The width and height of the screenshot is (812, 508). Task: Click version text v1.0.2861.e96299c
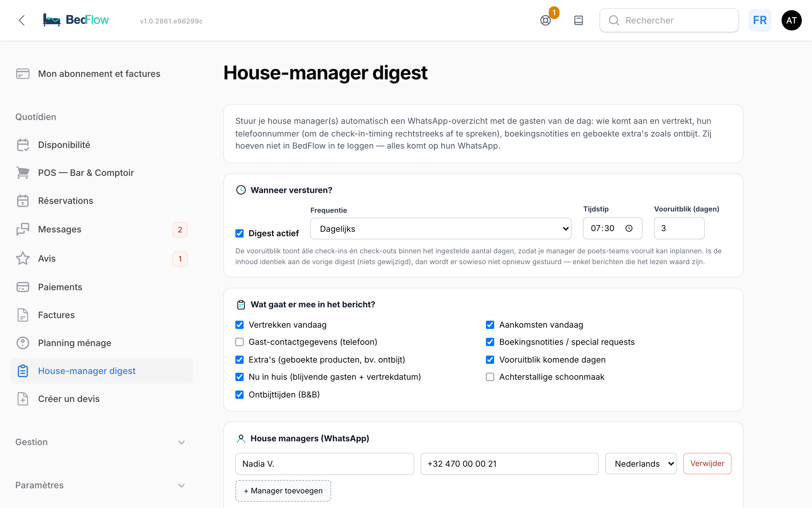click(171, 21)
